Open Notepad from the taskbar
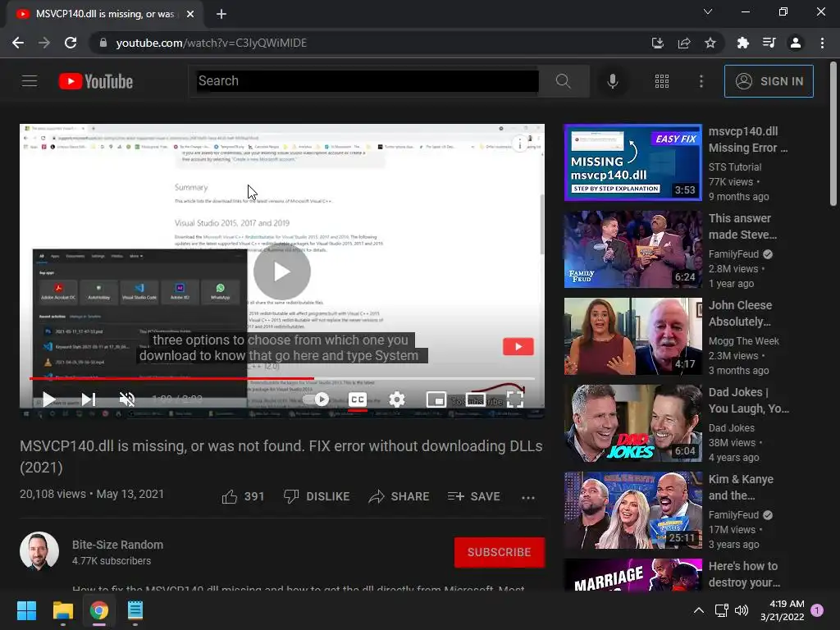 (x=135, y=610)
